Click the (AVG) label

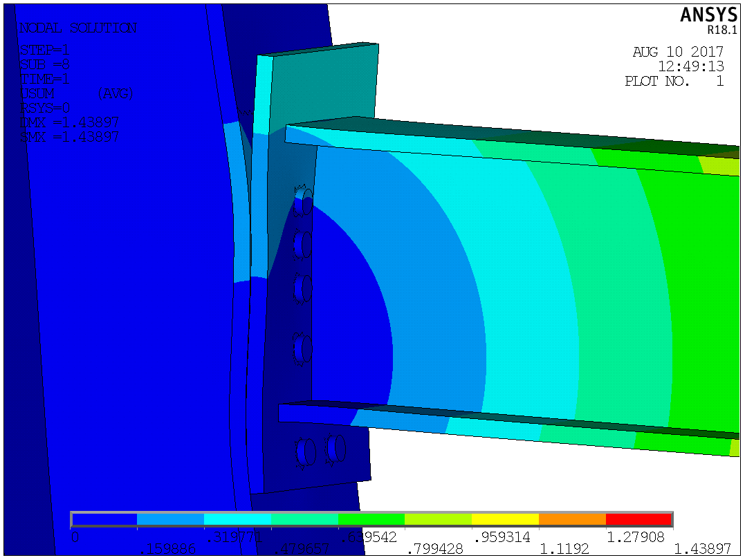tap(116, 93)
